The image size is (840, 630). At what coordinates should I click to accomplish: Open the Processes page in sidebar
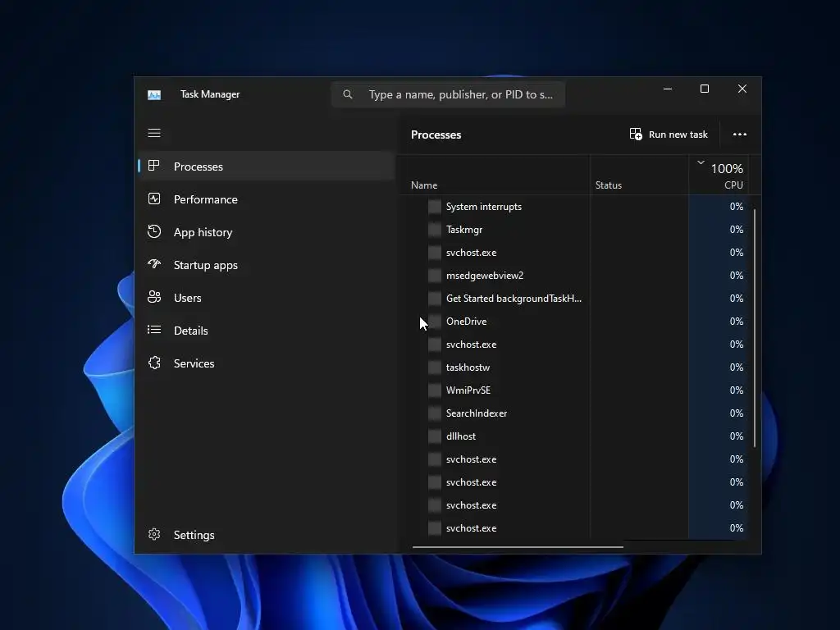point(267,166)
